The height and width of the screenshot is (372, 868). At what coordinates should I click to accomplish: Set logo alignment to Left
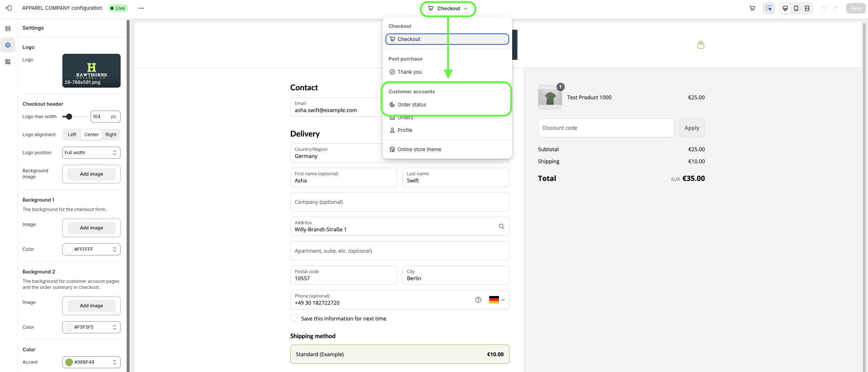pos(72,135)
